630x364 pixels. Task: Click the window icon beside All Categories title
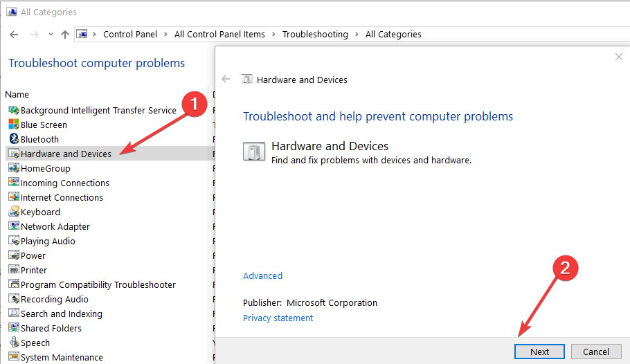[12, 12]
